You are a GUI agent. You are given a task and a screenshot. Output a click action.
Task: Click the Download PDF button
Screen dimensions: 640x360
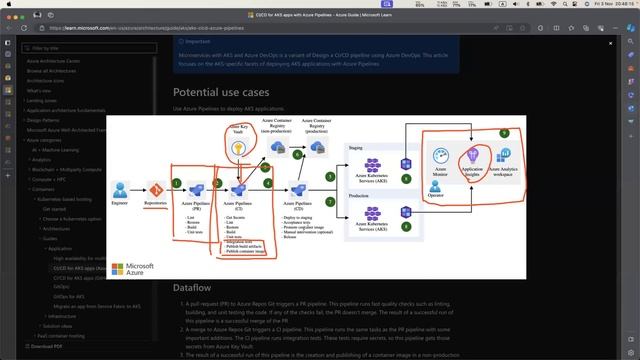(x=44, y=346)
